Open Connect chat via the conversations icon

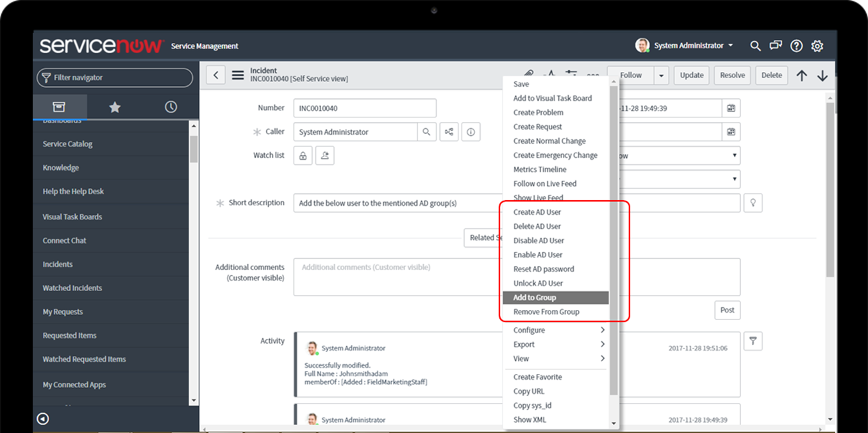pyautogui.click(x=776, y=46)
